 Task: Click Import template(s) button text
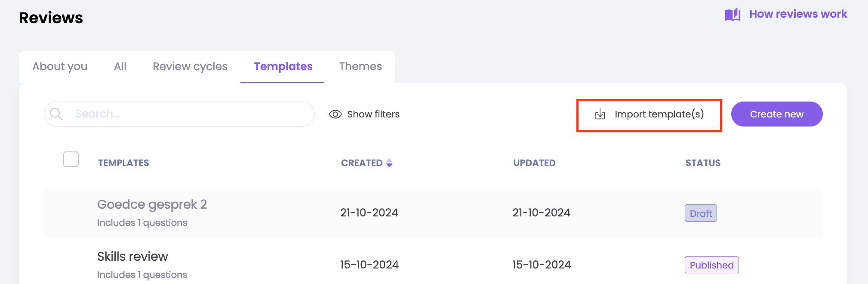659,114
